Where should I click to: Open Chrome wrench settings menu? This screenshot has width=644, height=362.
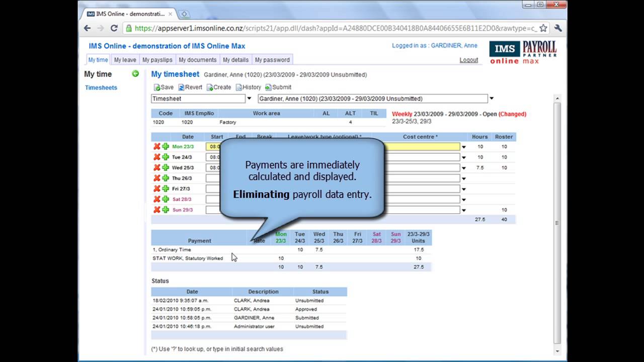pos(558,28)
